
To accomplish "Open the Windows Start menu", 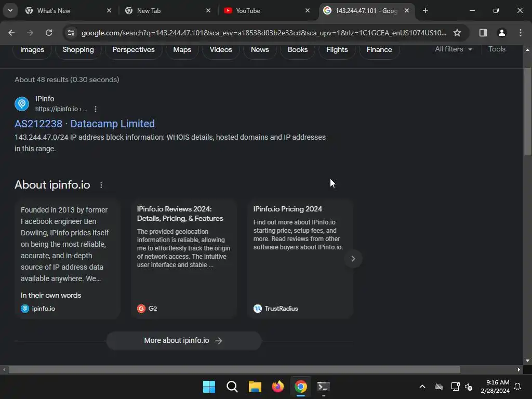I will [x=209, y=387].
